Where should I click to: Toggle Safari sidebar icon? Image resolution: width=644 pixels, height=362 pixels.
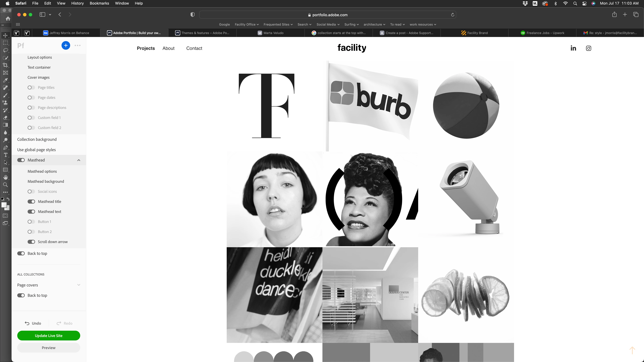[x=42, y=15]
